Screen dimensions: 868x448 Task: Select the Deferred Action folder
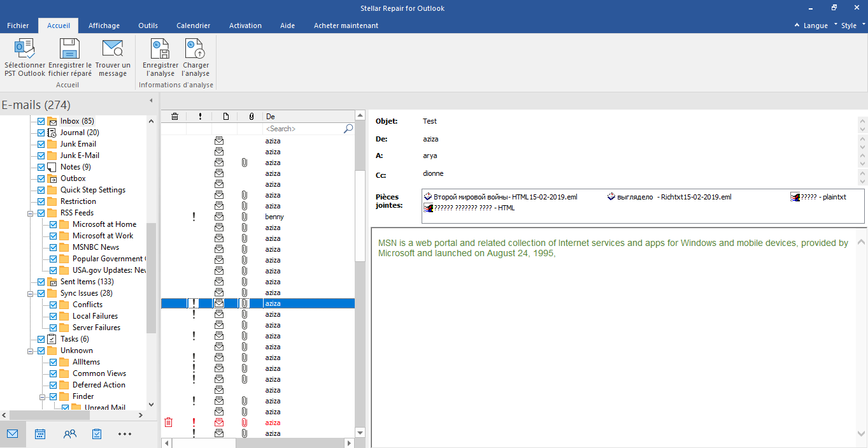click(x=99, y=385)
